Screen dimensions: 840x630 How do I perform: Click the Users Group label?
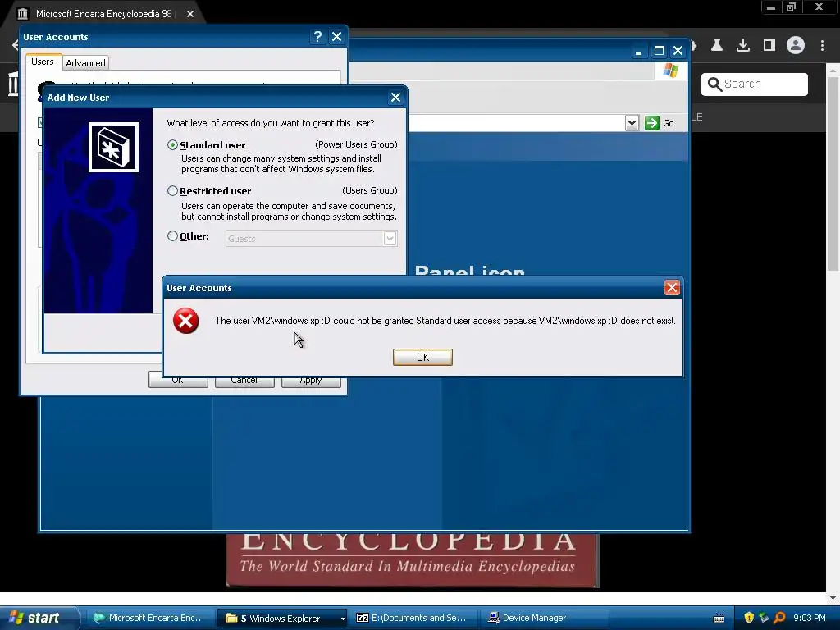click(x=370, y=190)
